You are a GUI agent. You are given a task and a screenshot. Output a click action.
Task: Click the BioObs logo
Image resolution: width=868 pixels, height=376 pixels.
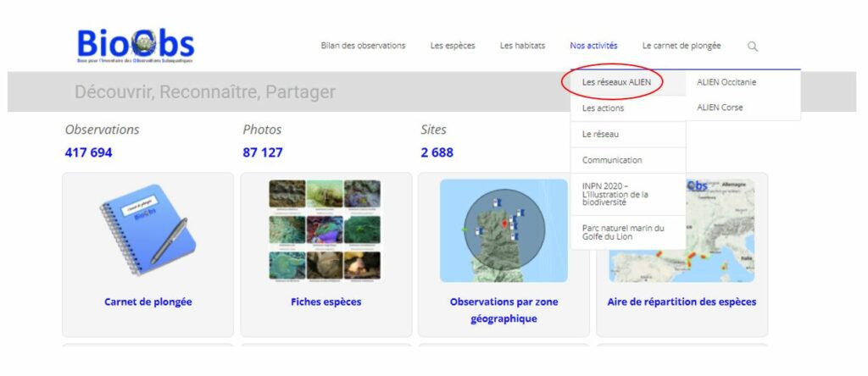(136, 46)
